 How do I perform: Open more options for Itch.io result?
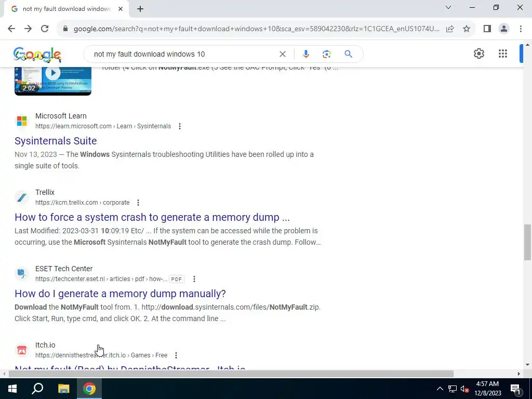[176, 355]
